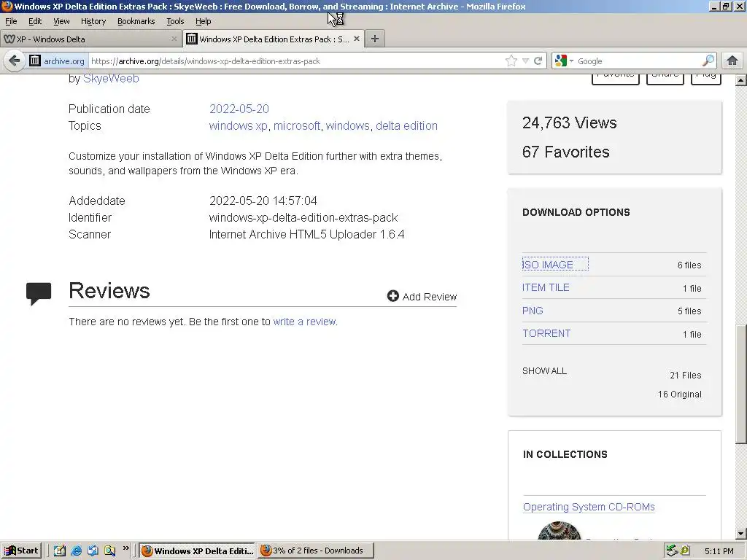Open the URL history dropdown arrow

[x=525, y=61]
